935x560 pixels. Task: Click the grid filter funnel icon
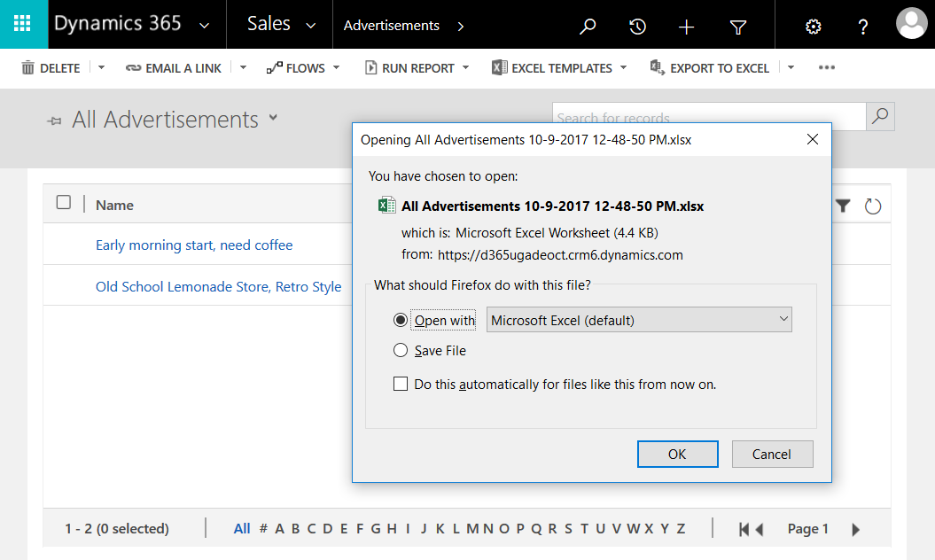[843, 206]
